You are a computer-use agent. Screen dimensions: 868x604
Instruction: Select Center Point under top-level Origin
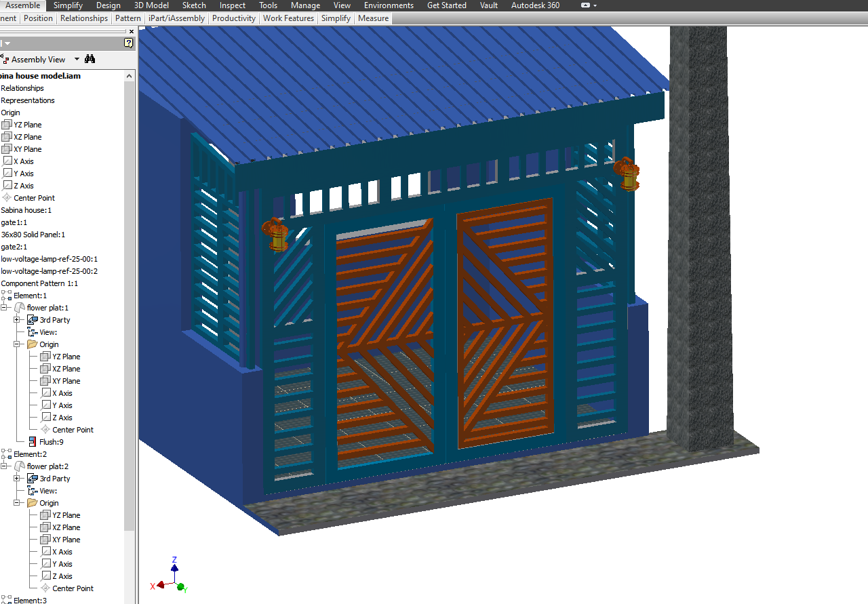[x=28, y=198]
